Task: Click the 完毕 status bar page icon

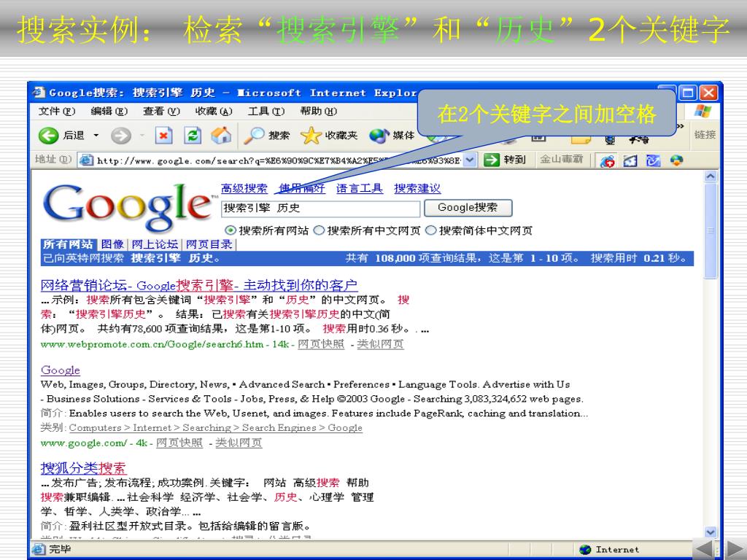Action: click(38, 549)
